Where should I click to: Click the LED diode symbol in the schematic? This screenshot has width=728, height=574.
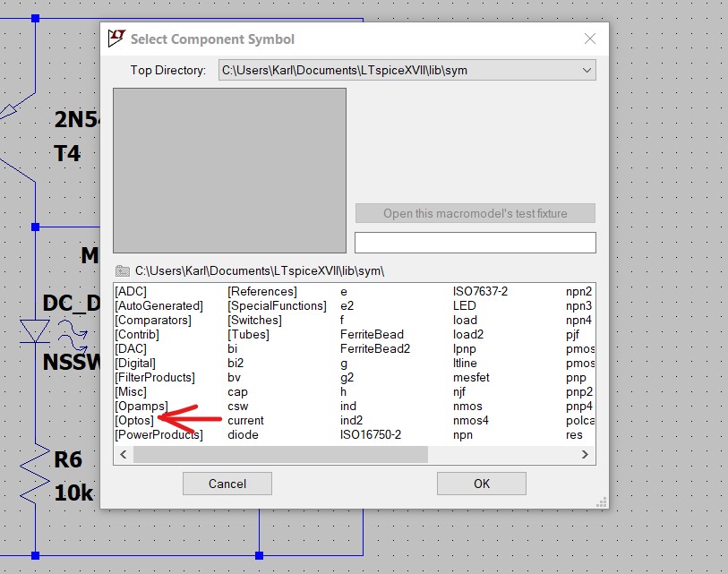coord(35,330)
